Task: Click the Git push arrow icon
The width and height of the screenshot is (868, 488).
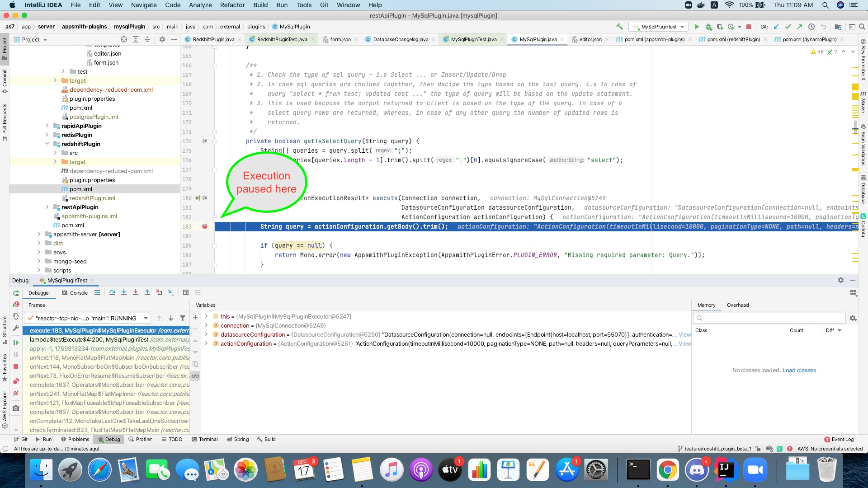Action: pos(800,27)
